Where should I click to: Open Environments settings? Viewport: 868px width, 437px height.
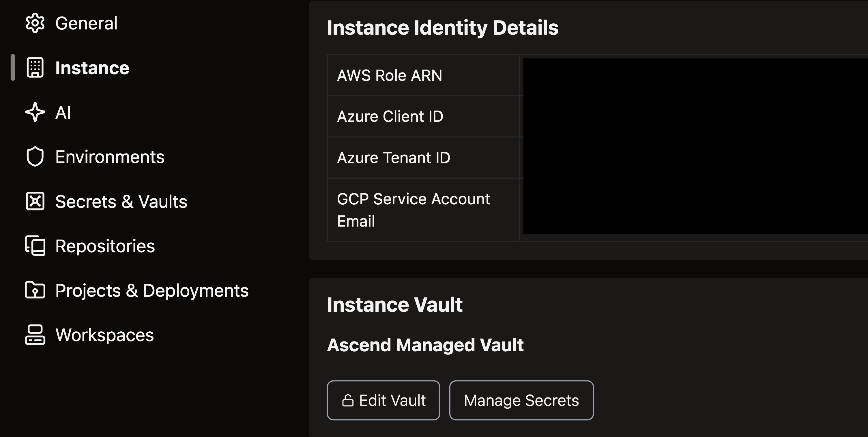click(110, 157)
